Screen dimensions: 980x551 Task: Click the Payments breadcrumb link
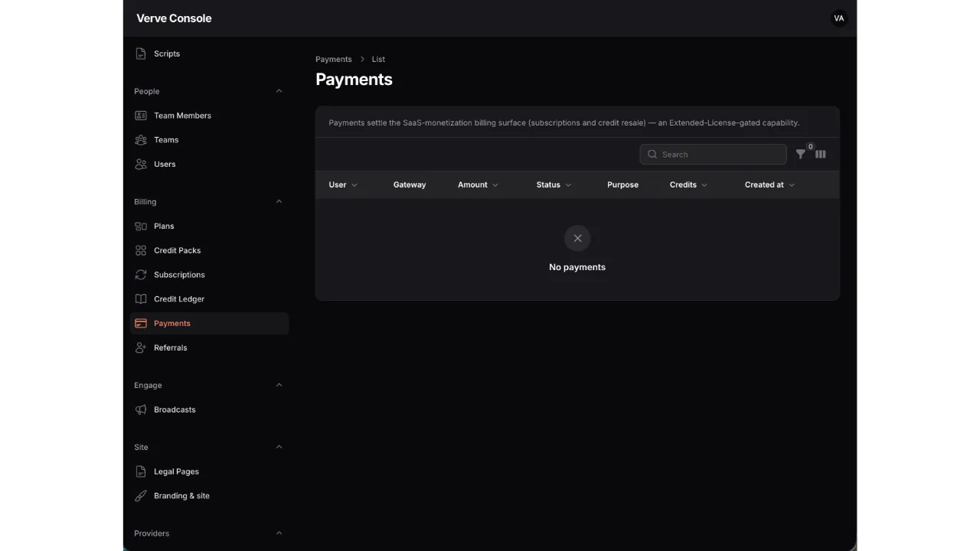coord(334,59)
